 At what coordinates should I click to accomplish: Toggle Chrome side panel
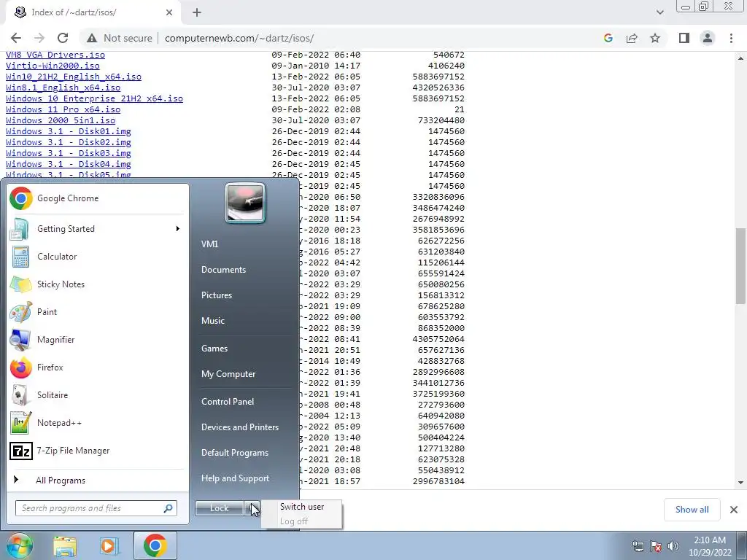684,38
